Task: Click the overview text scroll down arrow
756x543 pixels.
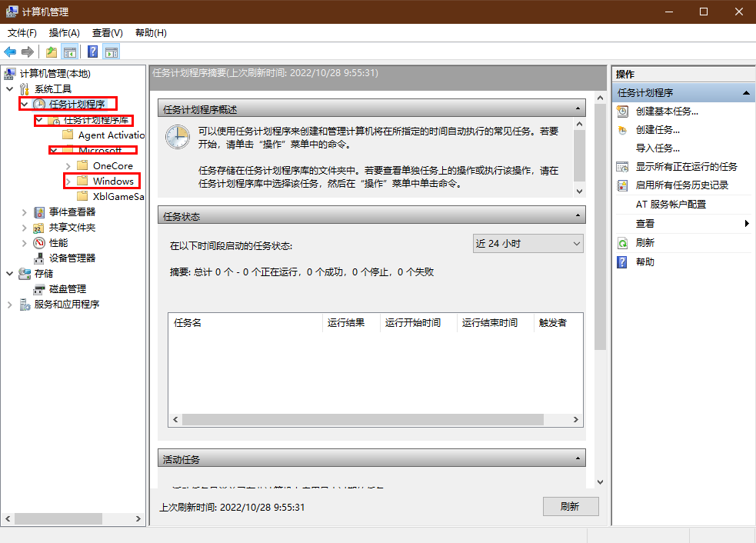Action: [x=580, y=191]
